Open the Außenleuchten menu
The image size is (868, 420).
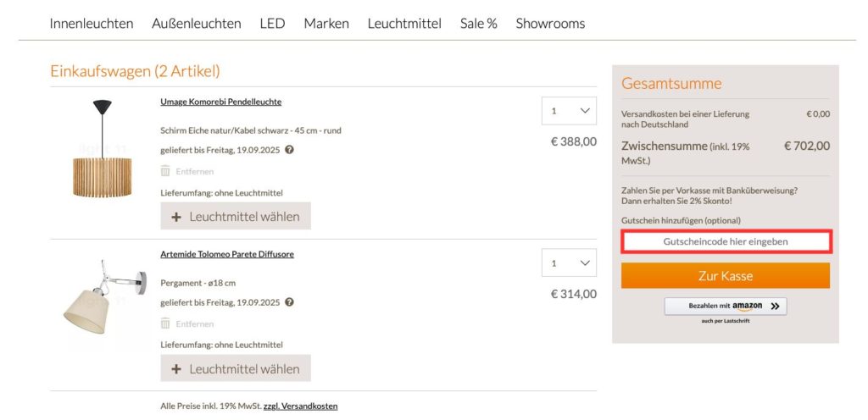[197, 23]
